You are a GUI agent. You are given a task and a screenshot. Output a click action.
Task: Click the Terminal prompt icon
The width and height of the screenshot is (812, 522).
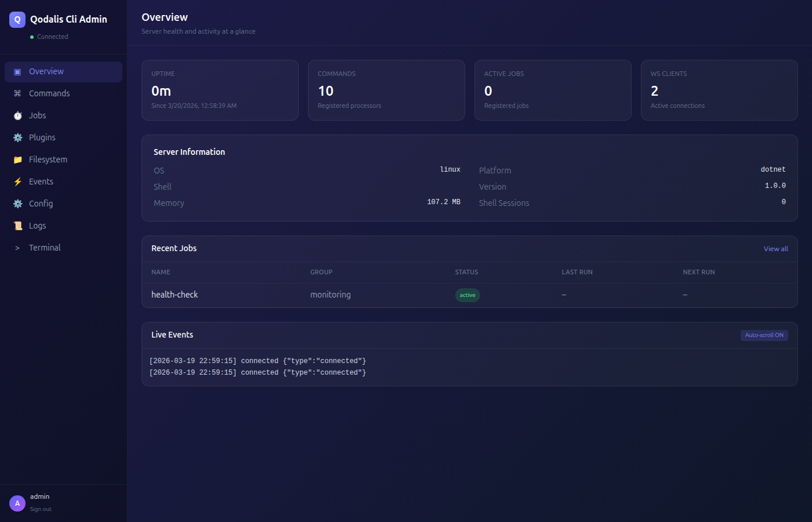17,248
